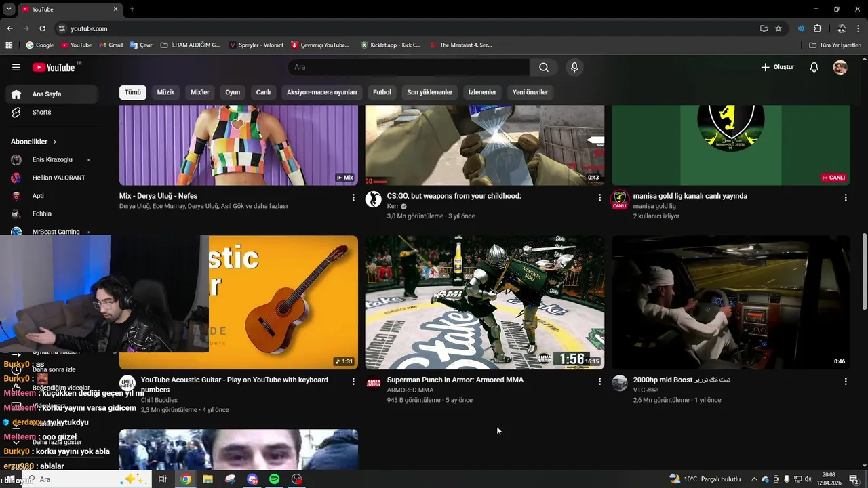Select the Yeni öneriler chip
The image size is (868, 488).
coord(530,92)
